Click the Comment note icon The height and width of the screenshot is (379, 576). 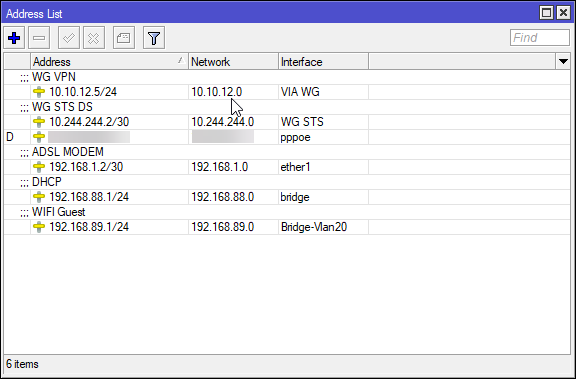click(123, 37)
